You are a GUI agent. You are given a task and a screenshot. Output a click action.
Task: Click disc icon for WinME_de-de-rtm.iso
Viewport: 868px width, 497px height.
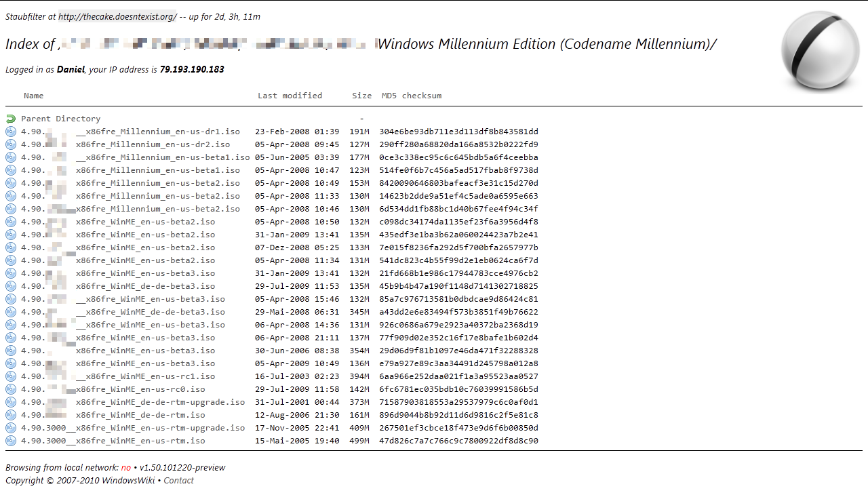coord(10,415)
